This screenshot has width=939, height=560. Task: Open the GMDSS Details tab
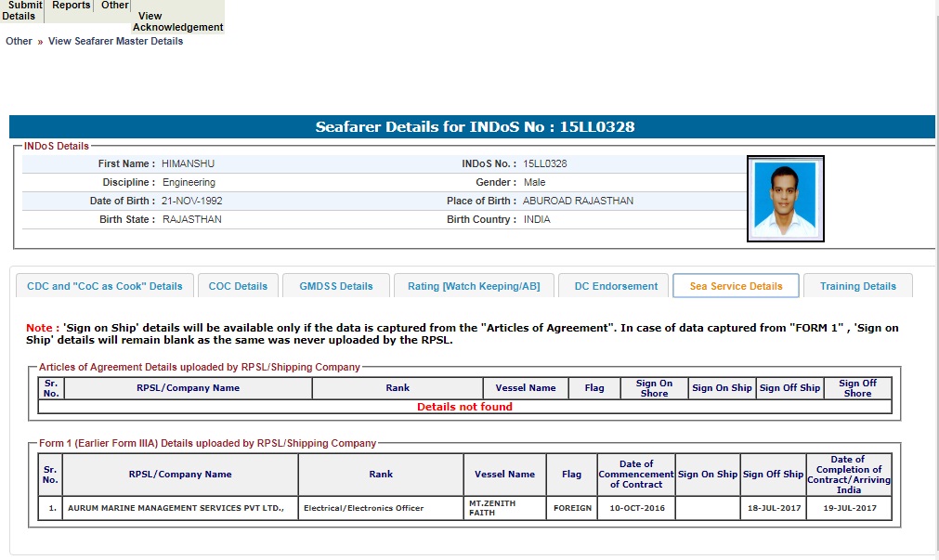point(336,286)
